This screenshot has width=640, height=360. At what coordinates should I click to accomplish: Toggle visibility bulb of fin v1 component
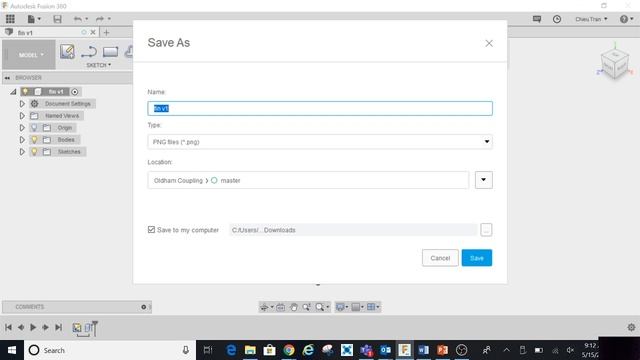[x=25, y=91]
